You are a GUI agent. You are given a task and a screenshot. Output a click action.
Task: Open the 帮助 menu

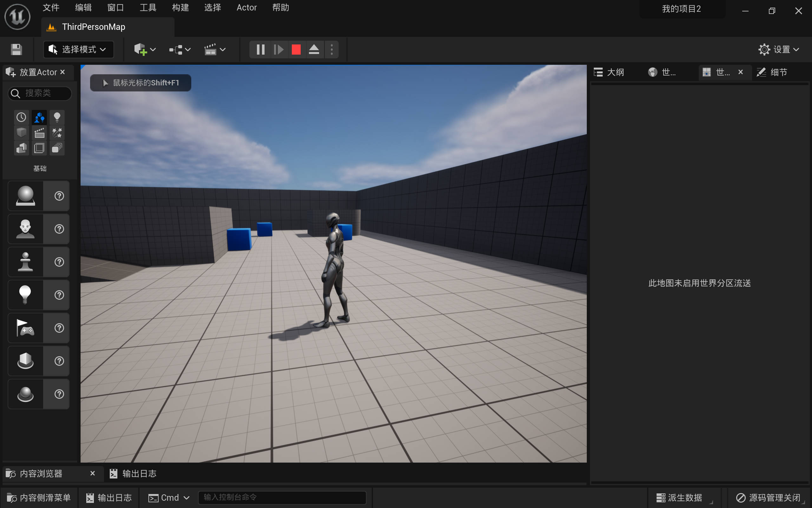[280, 7]
